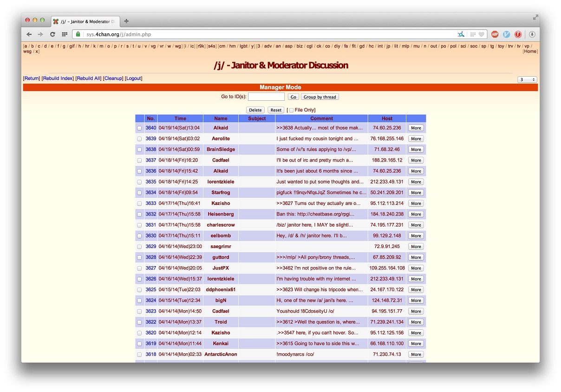Open post number 3637 link
This screenshot has width=561, height=392.
(x=150, y=160)
